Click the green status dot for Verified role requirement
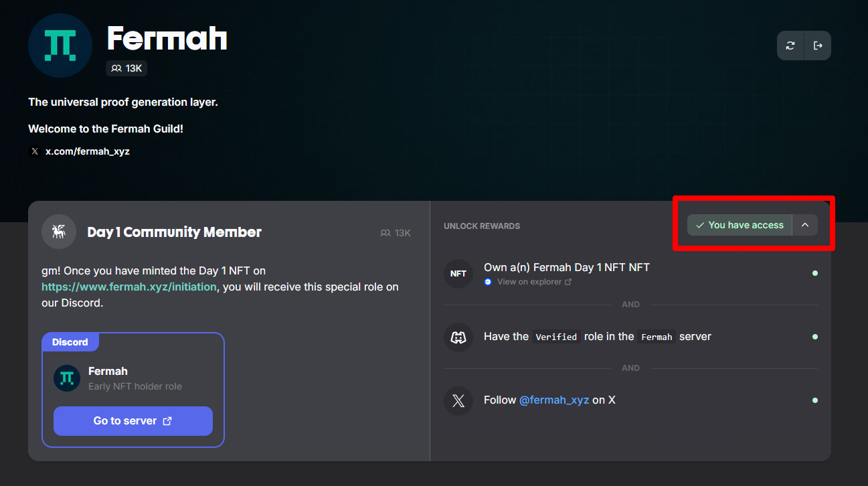The height and width of the screenshot is (486, 868). click(x=814, y=337)
